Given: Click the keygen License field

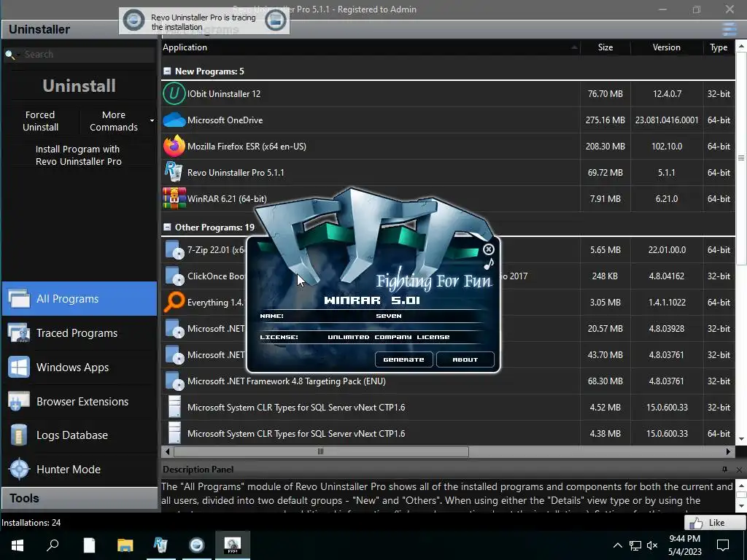Looking at the screenshot, I should pyautogui.click(x=388, y=337).
